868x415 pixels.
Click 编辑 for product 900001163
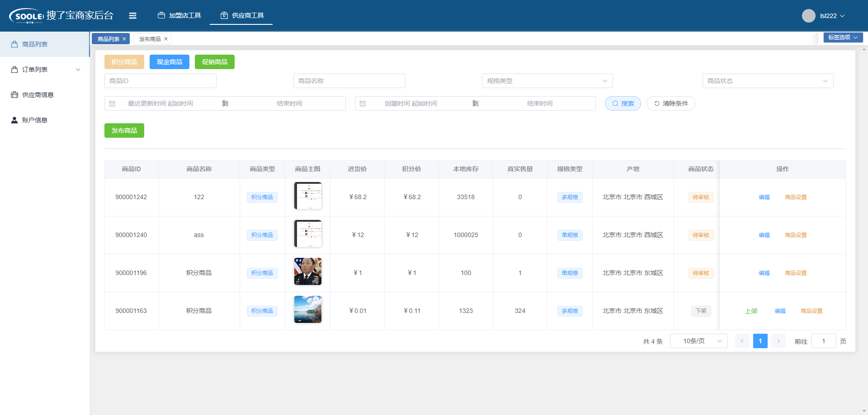(x=780, y=311)
